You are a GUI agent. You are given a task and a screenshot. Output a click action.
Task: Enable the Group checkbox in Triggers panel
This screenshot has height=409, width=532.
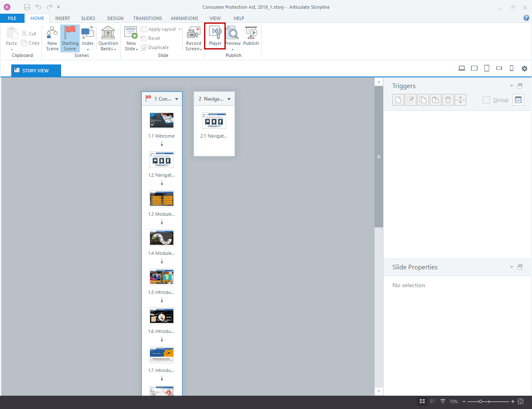point(485,100)
